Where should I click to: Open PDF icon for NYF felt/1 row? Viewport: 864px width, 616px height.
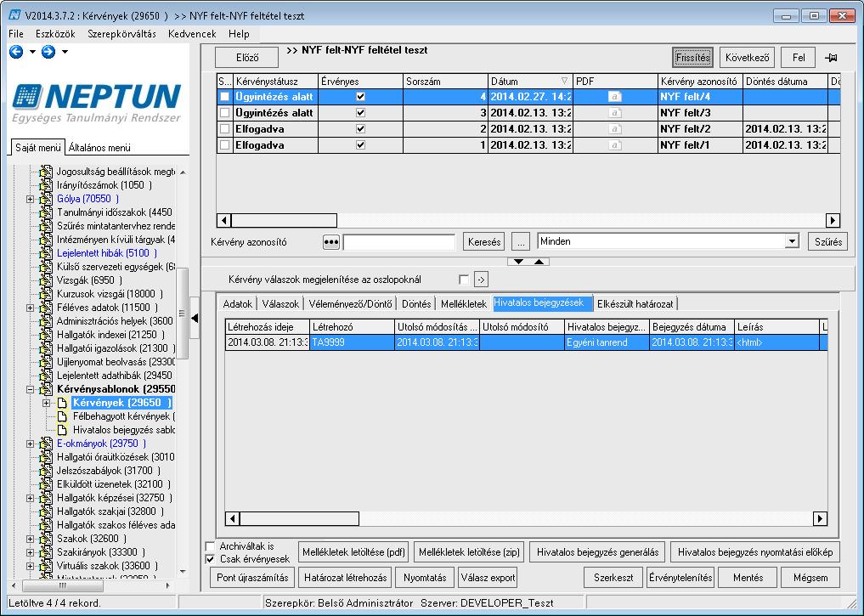(x=615, y=145)
